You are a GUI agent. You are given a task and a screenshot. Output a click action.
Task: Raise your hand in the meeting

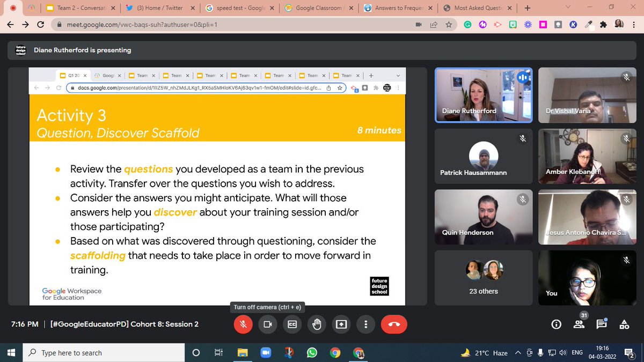[x=317, y=324]
